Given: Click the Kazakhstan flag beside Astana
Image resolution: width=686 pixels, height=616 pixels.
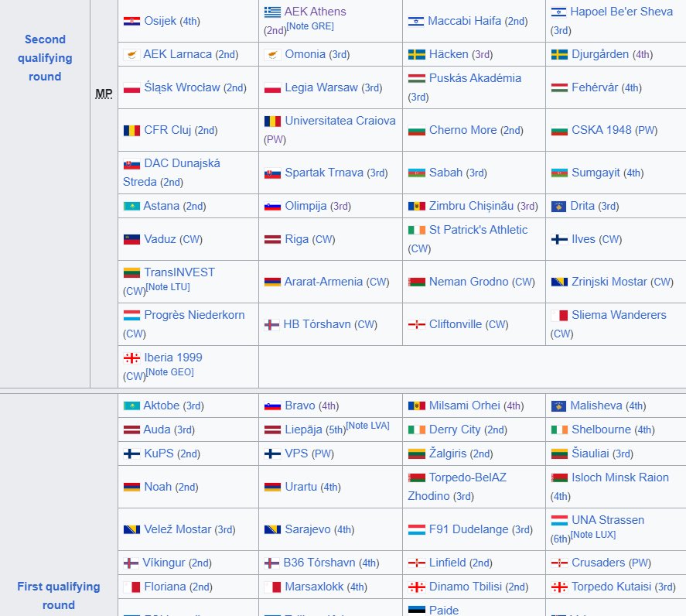Looking at the screenshot, I should pyautogui.click(x=131, y=206).
